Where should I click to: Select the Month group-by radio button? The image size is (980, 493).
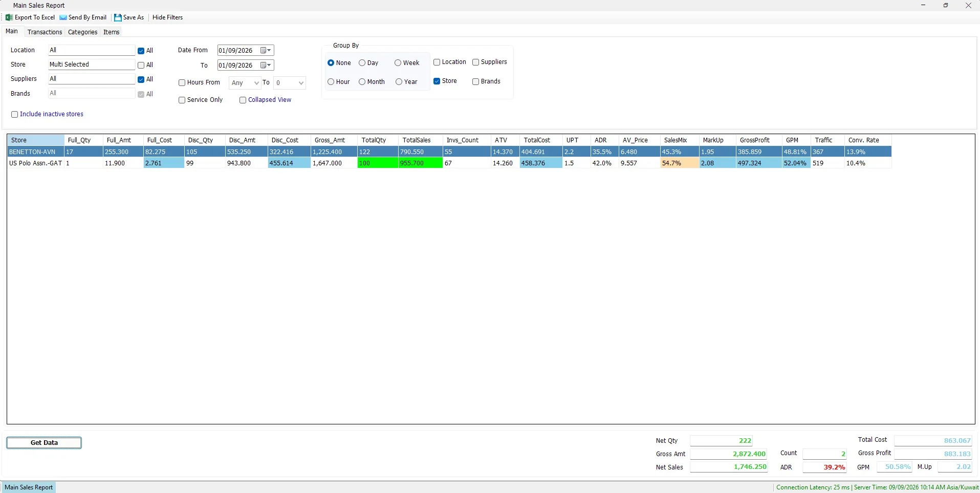click(x=362, y=82)
